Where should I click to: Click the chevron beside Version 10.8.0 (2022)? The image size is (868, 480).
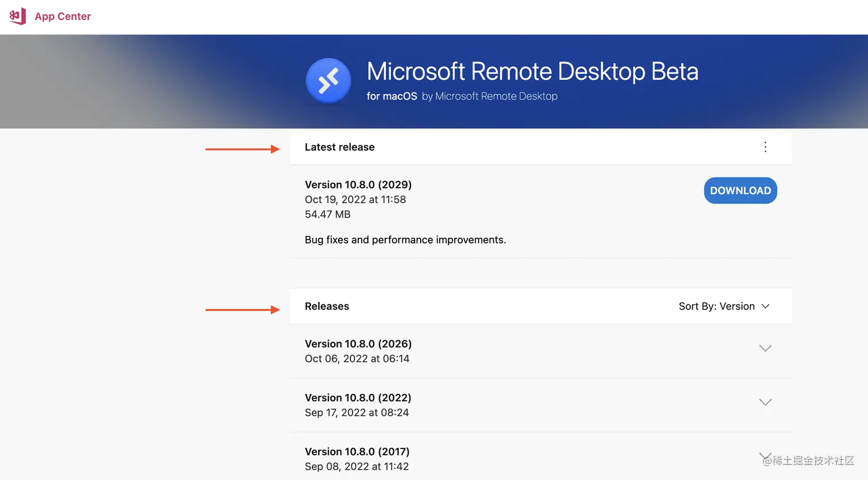click(x=765, y=402)
